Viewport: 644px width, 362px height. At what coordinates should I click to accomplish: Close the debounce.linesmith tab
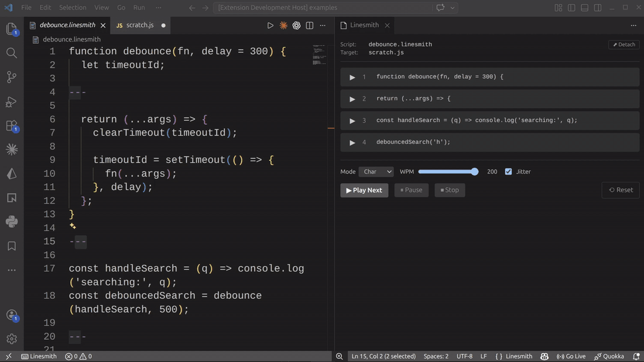103,26
